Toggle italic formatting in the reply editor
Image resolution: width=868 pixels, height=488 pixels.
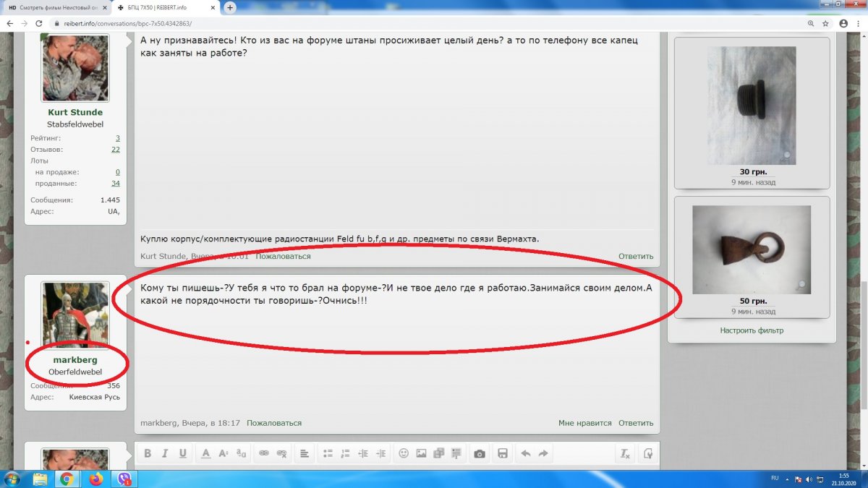[165, 453]
